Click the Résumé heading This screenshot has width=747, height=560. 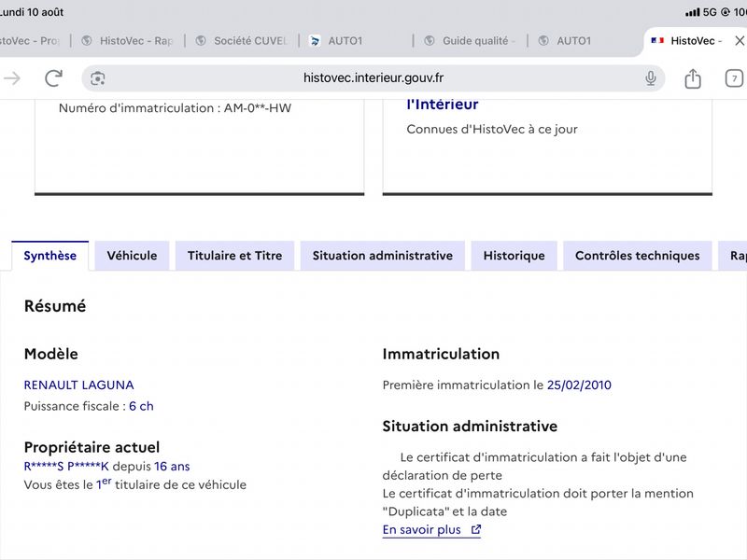pos(55,306)
